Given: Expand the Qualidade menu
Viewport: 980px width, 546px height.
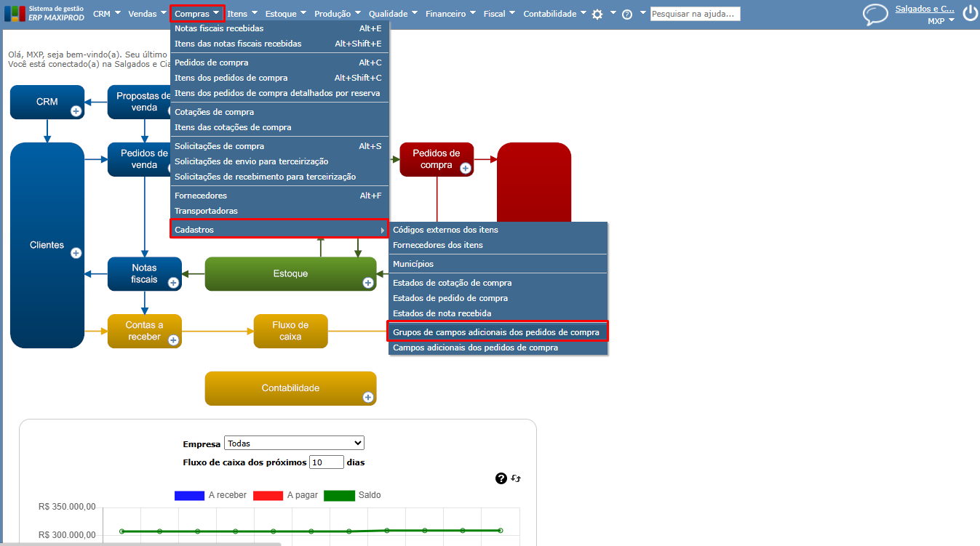Looking at the screenshot, I should 393,14.
